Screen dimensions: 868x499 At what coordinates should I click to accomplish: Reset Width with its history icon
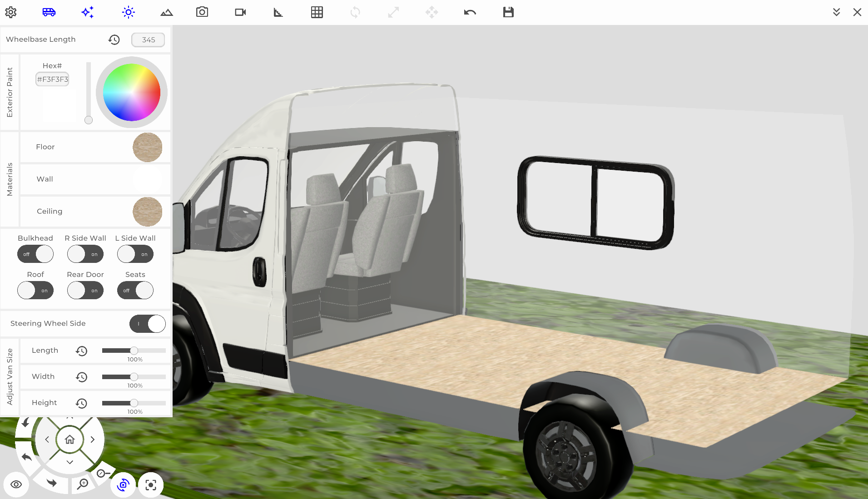(x=81, y=377)
